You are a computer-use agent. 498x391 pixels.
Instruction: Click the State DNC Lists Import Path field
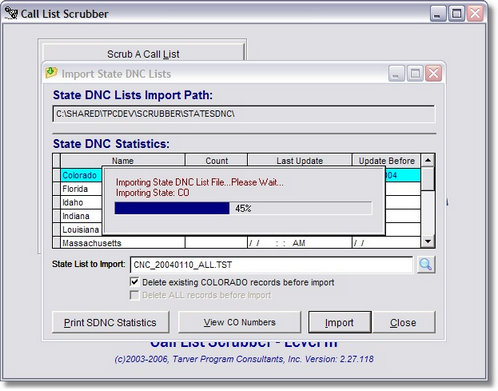244,114
